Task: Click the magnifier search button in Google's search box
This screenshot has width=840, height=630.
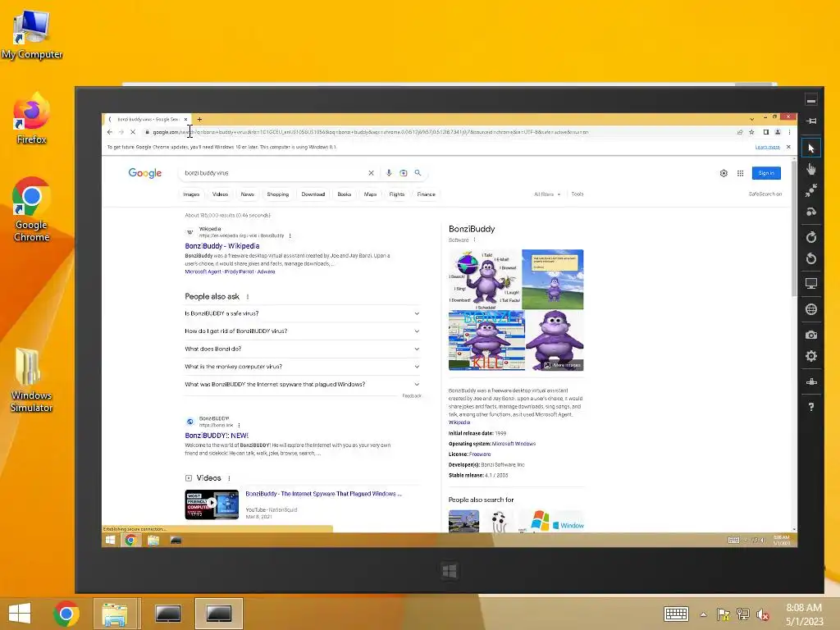Action: coord(418,173)
